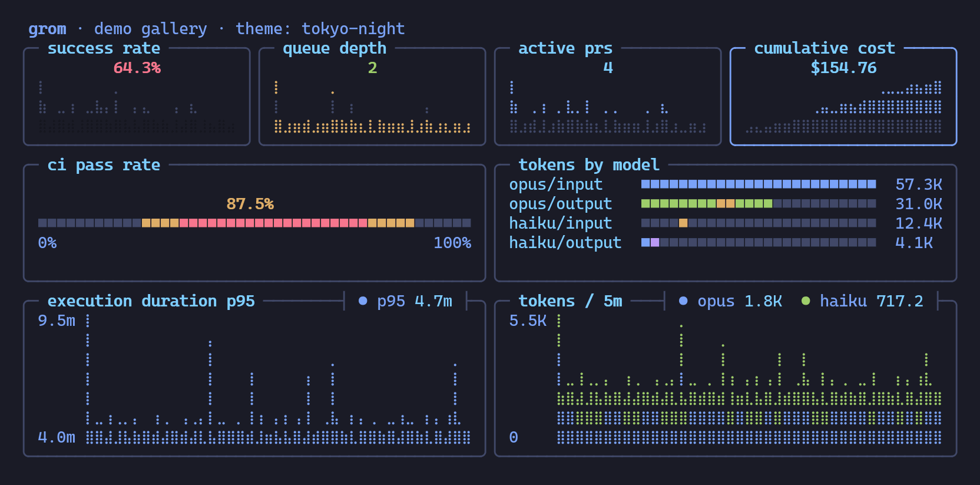The width and height of the screenshot is (980, 485).
Task: Click the 64.3% success rate value
Action: [137, 68]
